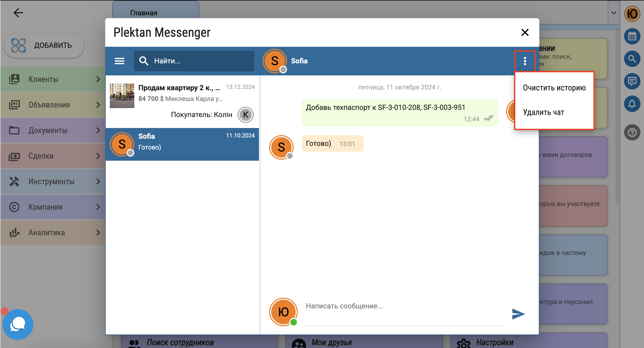Open the tabs dropdown arrow at top

[x=614, y=13]
